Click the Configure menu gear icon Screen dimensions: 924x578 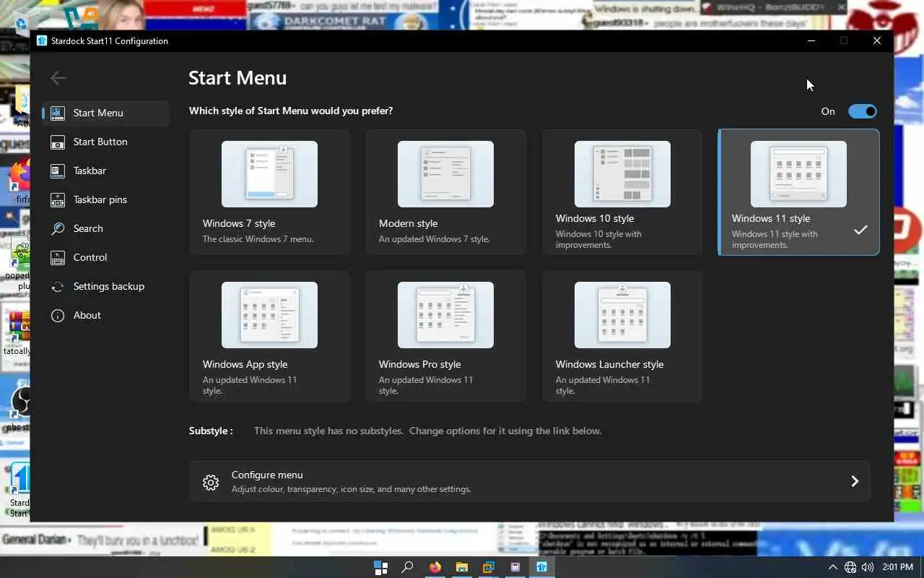[210, 482]
